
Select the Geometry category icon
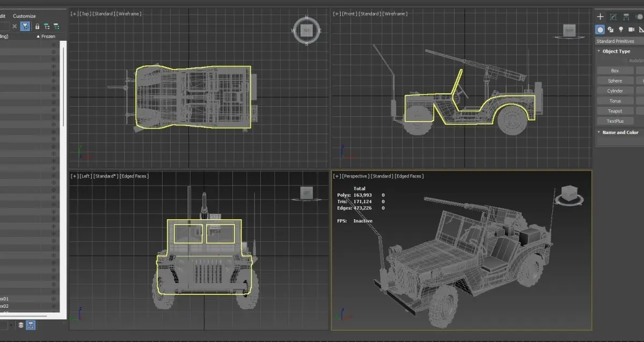tap(601, 29)
